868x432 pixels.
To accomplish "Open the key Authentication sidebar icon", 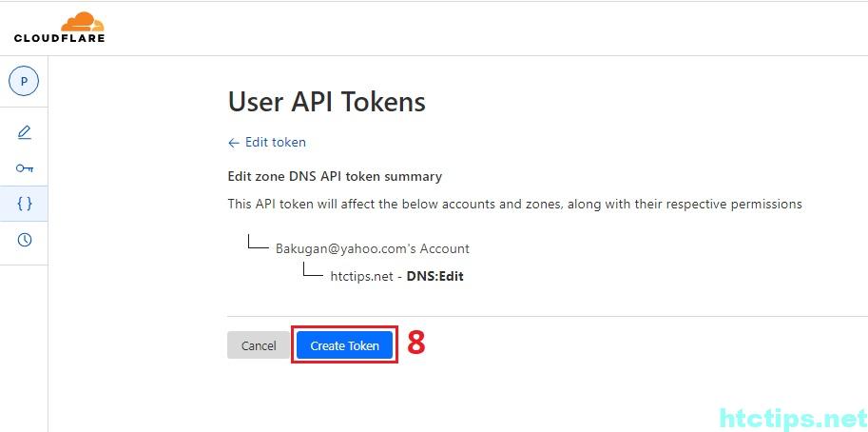I will coord(25,168).
